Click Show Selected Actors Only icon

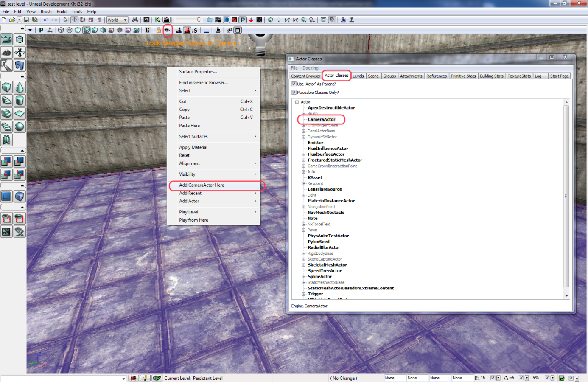pyautogui.click(x=6, y=219)
